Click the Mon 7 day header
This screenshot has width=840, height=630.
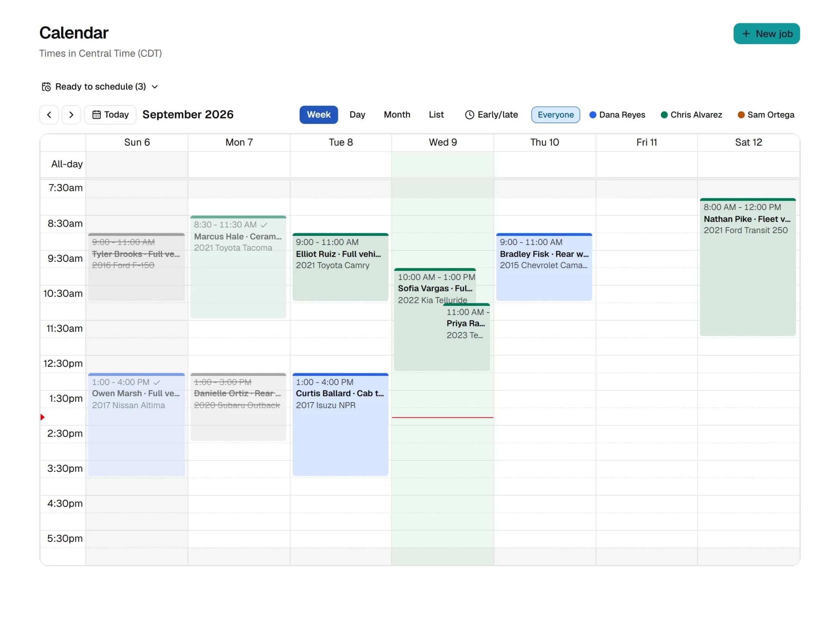[x=239, y=142]
